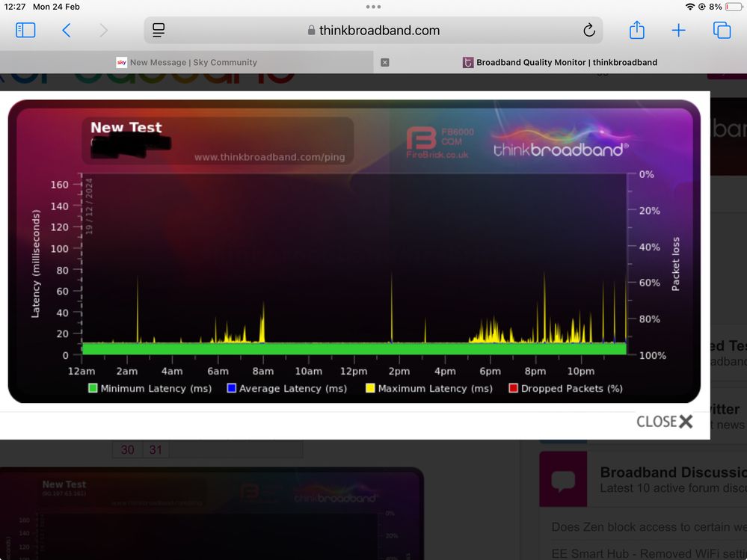The height and width of the screenshot is (560, 747).
Task: Go back to previous page
Action: [67, 31]
